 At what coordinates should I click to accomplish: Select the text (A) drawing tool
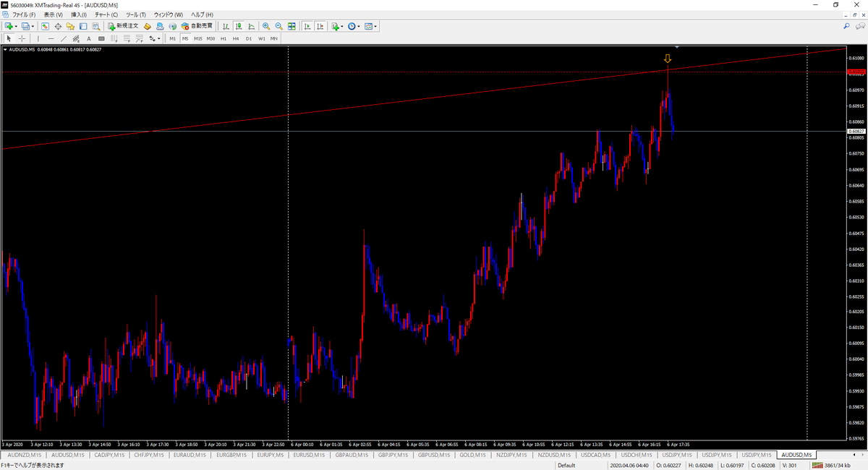point(89,38)
